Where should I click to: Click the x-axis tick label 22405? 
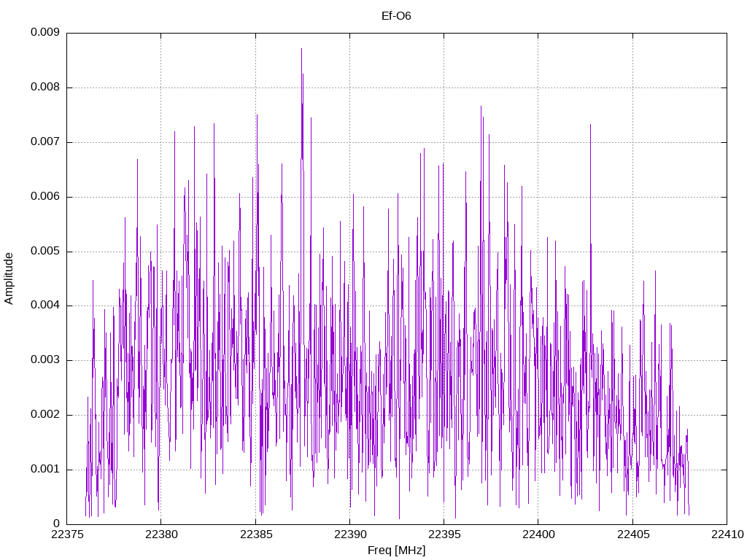click(x=633, y=534)
